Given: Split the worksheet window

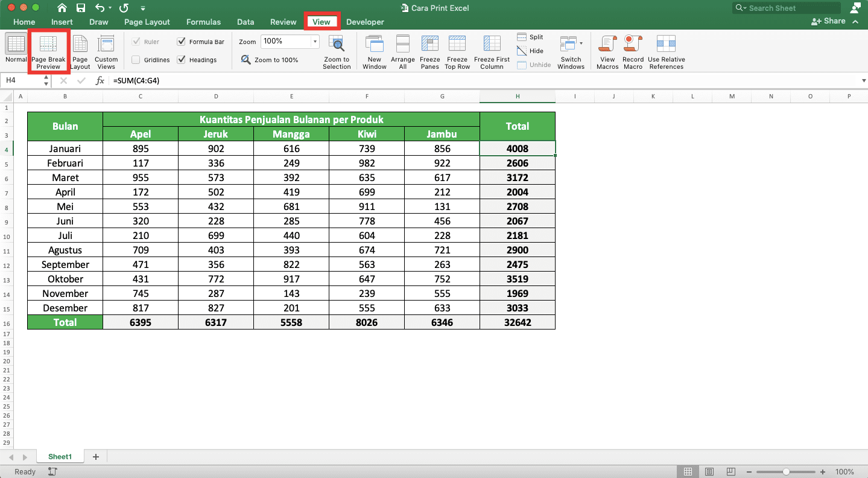Looking at the screenshot, I should coord(531,37).
